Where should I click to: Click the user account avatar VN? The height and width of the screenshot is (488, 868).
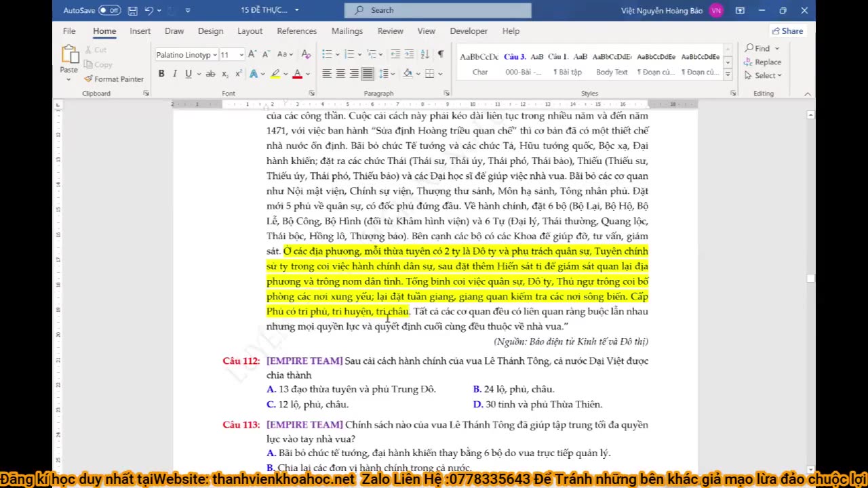(x=716, y=10)
